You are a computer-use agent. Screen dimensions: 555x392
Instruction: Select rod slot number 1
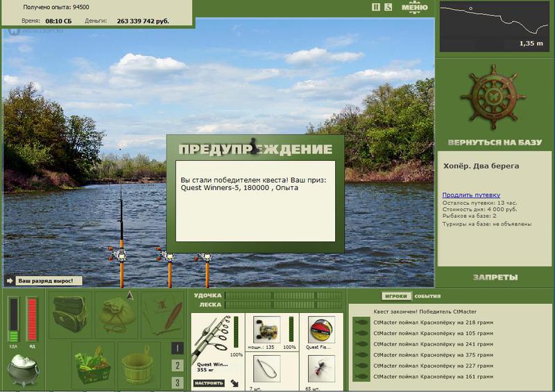pyautogui.click(x=178, y=348)
